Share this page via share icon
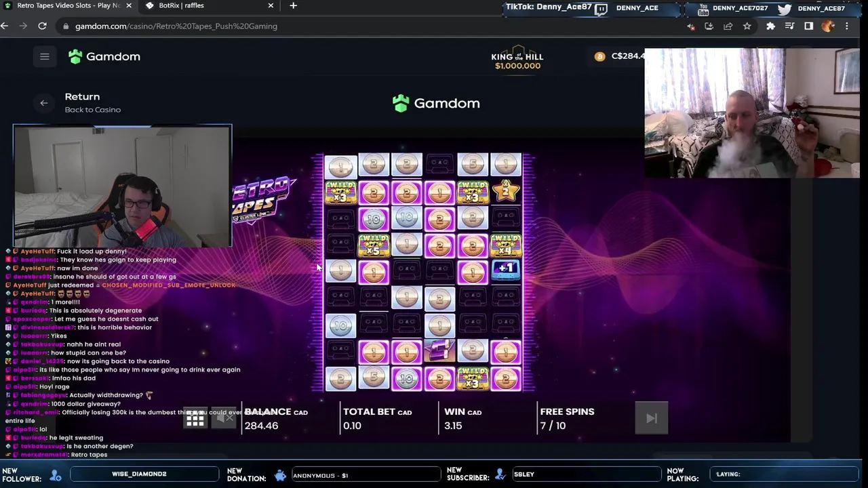 pyautogui.click(x=728, y=26)
